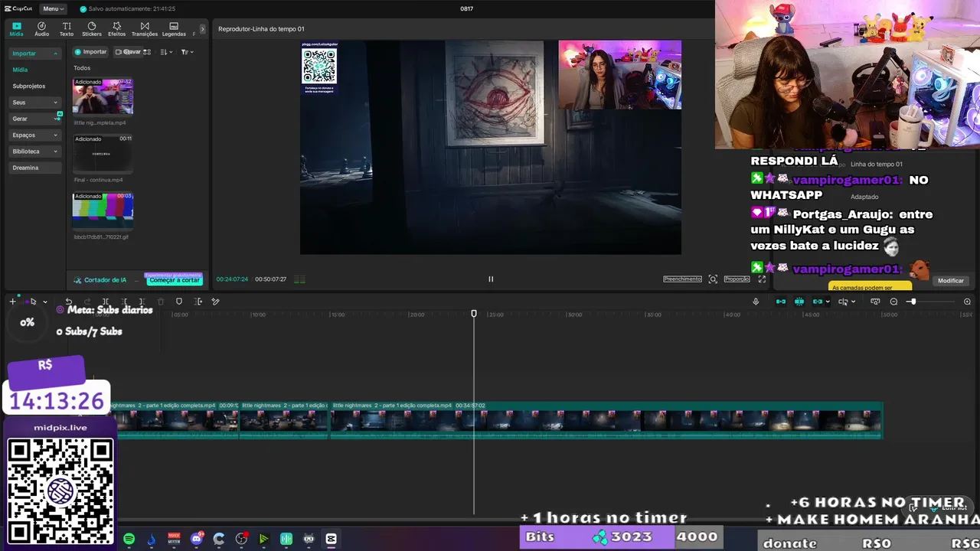Toggle the first teal track-link button
Viewport: 980px width, 551px height.
tap(781, 302)
